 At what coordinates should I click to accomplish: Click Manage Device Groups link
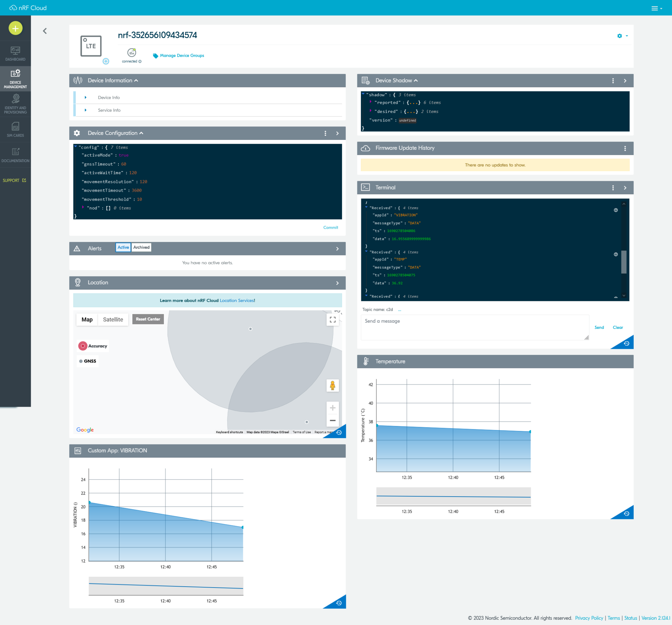(x=182, y=55)
